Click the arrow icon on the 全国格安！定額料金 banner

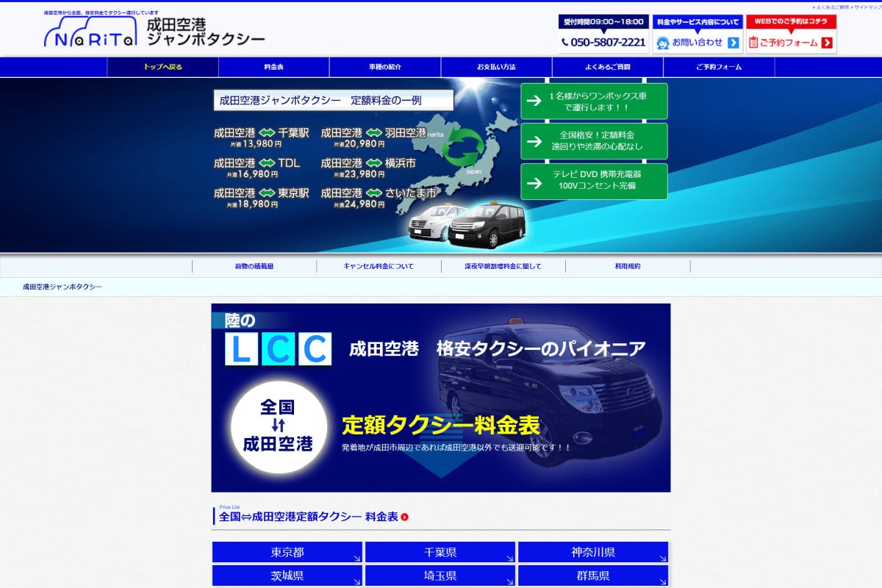pyautogui.click(x=534, y=141)
